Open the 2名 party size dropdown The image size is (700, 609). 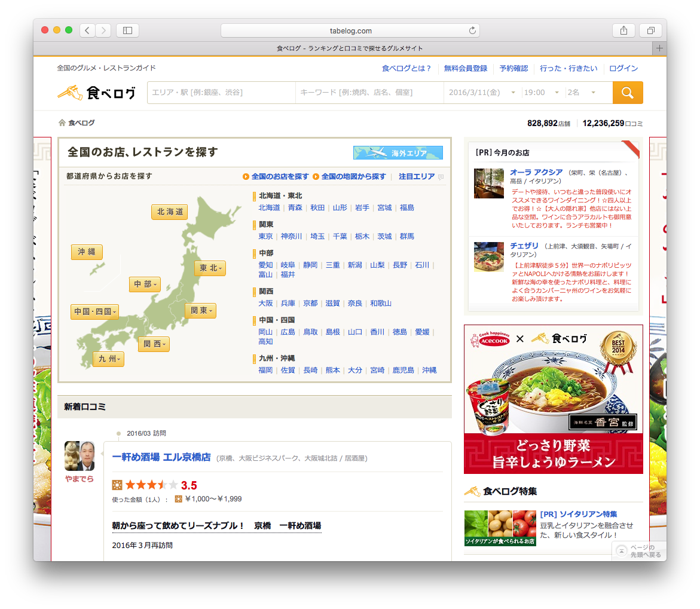point(581,93)
